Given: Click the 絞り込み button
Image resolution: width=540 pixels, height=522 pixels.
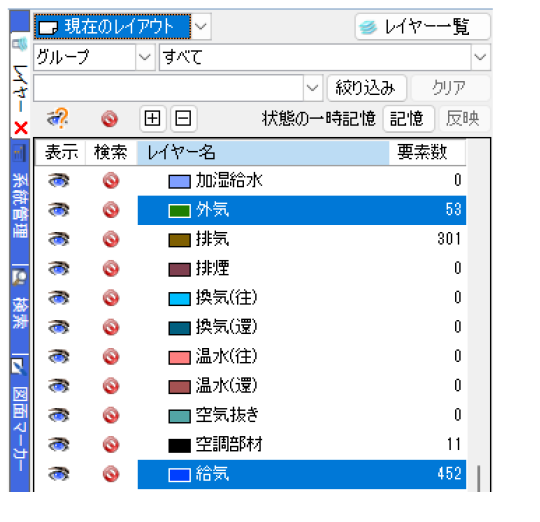Looking at the screenshot, I should coord(366,88).
